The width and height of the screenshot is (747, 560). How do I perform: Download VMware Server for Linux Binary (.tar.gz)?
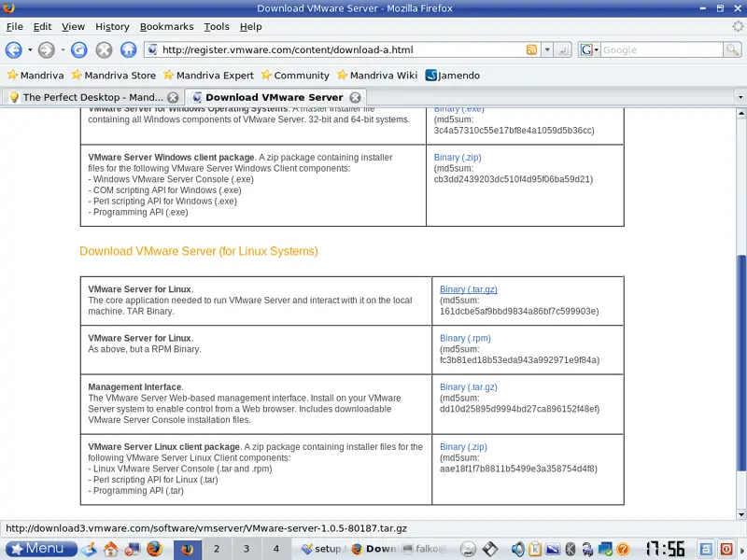[469, 289]
